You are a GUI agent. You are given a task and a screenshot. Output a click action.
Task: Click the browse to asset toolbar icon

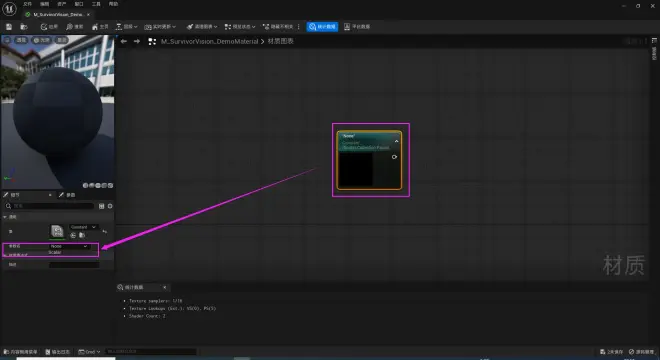[24, 27]
